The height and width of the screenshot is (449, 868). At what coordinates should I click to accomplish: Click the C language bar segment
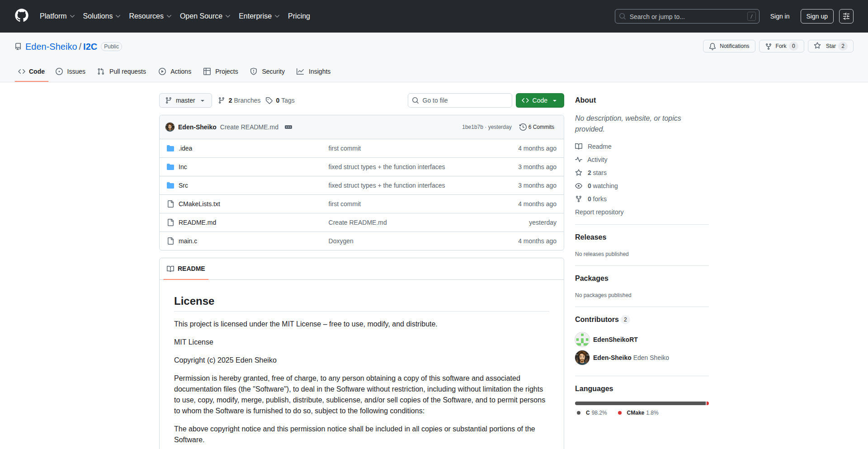[x=640, y=403]
